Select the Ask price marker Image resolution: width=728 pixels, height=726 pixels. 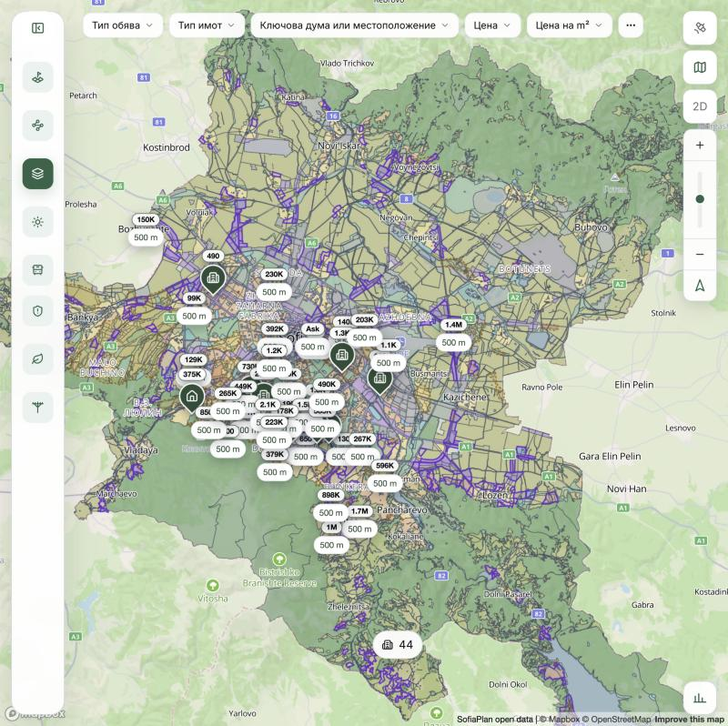(x=312, y=328)
